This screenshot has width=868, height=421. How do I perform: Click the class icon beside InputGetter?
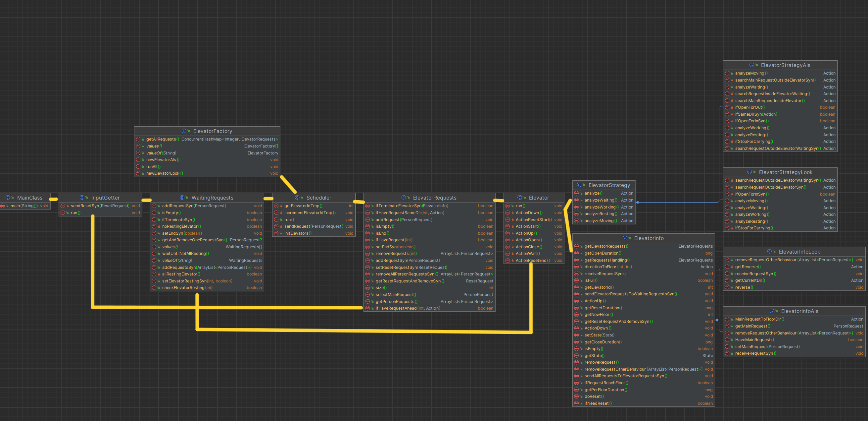point(82,198)
